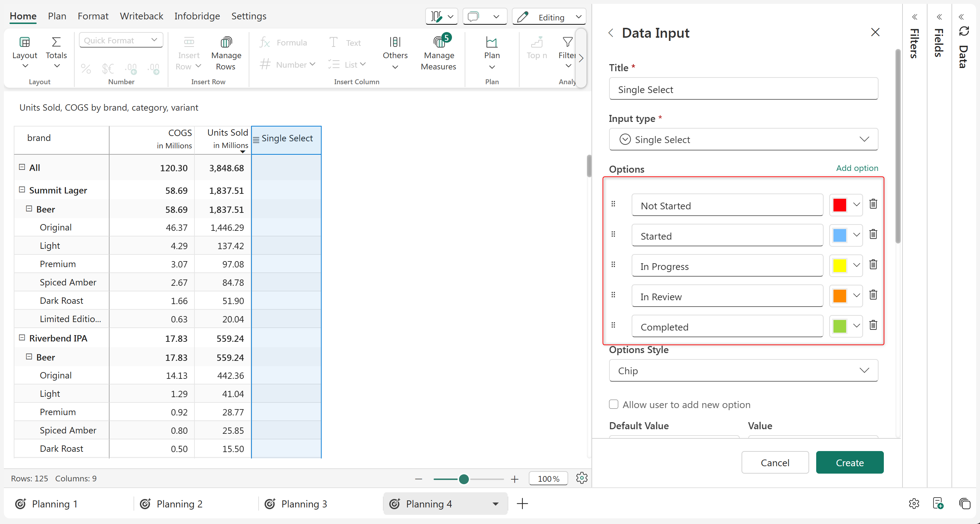Open the Input type dropdown
The image size is (980, 524).
(x=743, y=140)
